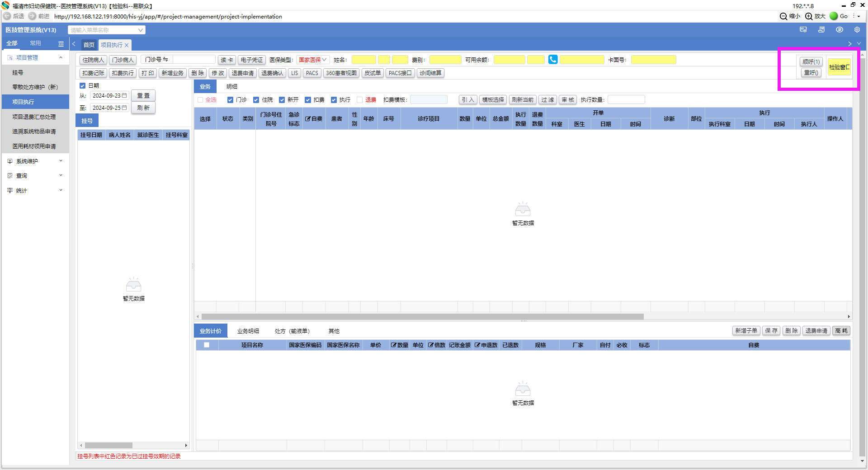This screenshot has width=868, height=470.
Task: Expand the 统计 sidebar group
Action: tap(61, 191)
